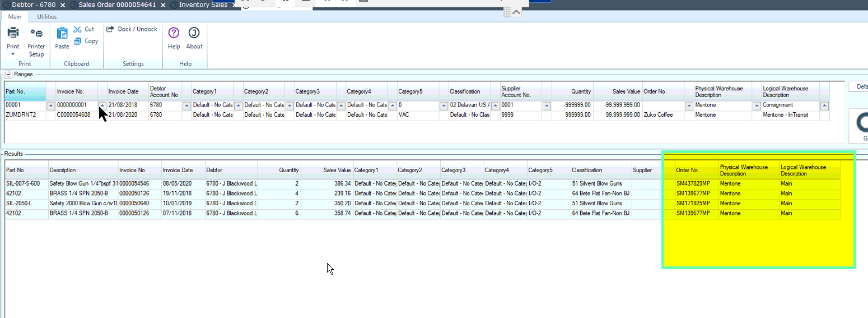Click the Paste clipboard icon
This screenshot has height=318, width=868.
[62, 33]
